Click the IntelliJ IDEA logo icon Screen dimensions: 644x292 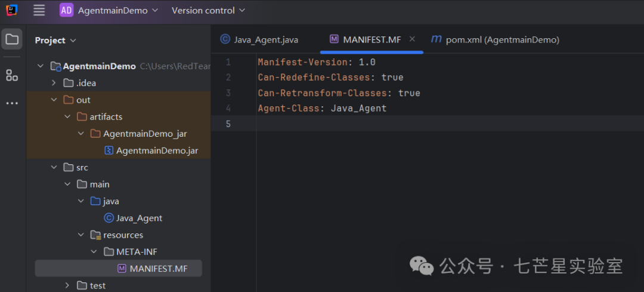click(x=12, y=10)
